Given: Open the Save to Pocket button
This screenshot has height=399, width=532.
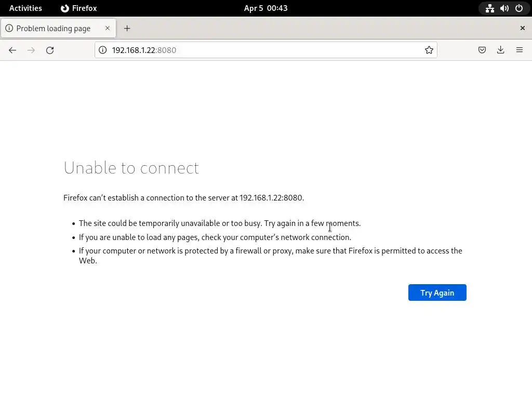Looking at the screenshot, I should (482, 50).
